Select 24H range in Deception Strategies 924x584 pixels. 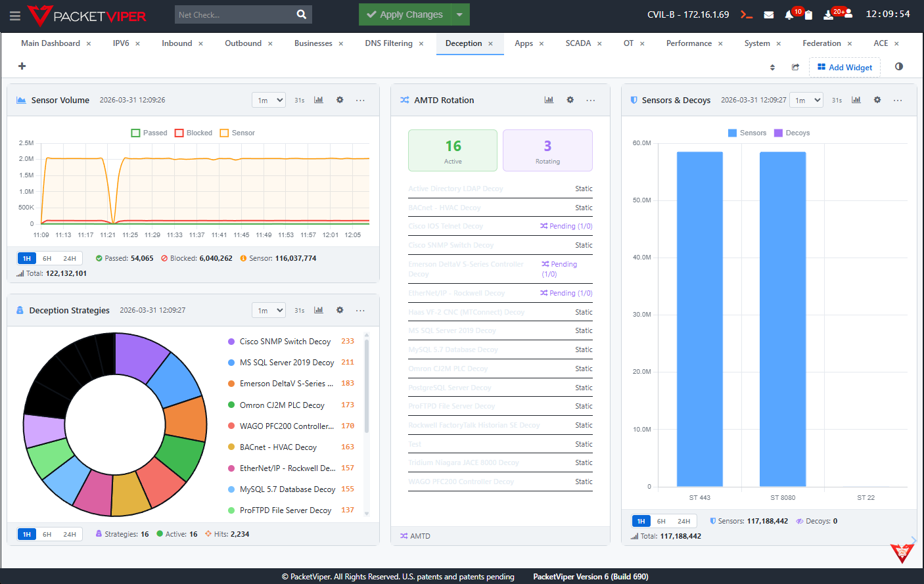pyautogui.click(x=69, y=534)
